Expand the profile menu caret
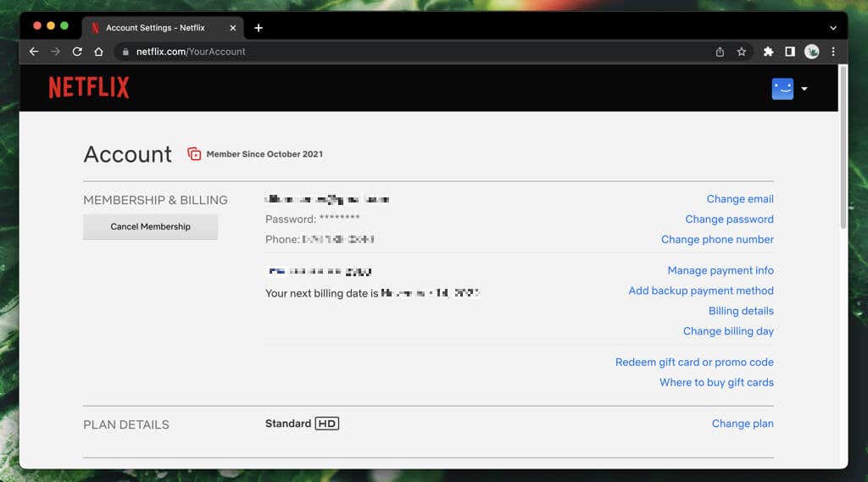Screen dimensions: 868x482 804,89
